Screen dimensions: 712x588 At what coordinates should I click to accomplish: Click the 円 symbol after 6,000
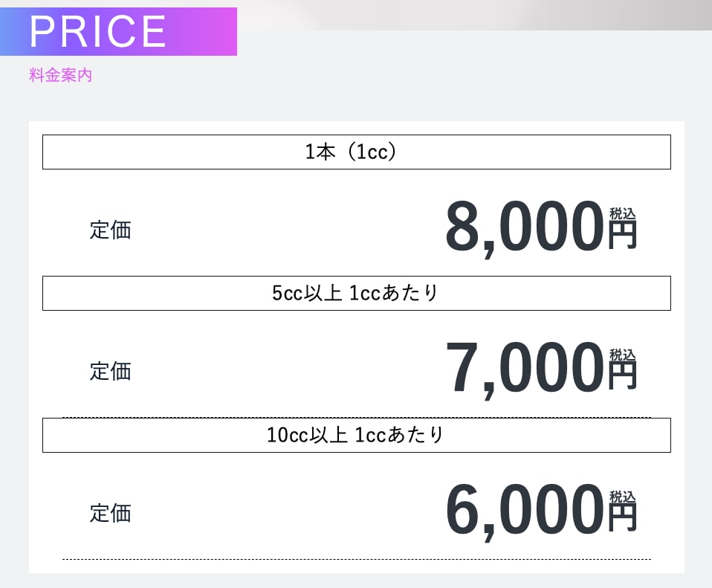623,518
